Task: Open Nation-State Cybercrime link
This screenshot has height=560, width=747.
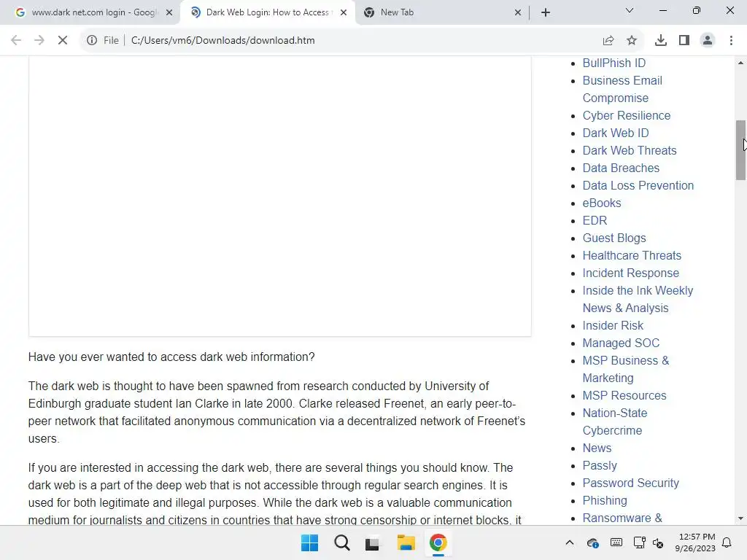Action: click(614, 421)
